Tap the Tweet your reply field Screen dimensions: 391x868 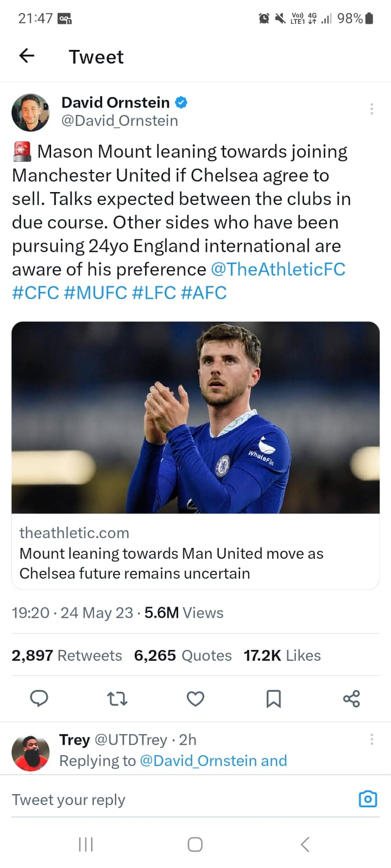pyautogui.click(x=179, y=800)
